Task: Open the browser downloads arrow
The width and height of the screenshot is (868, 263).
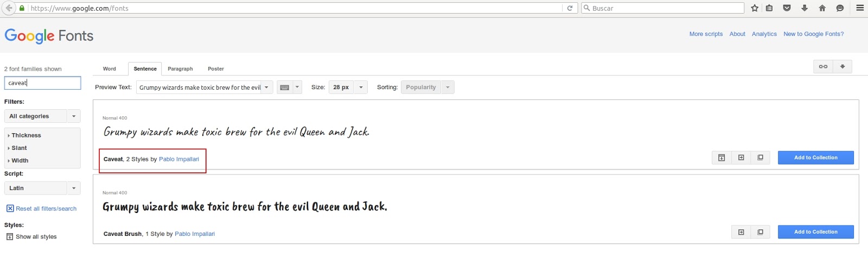Action: [x=805, y=8]
